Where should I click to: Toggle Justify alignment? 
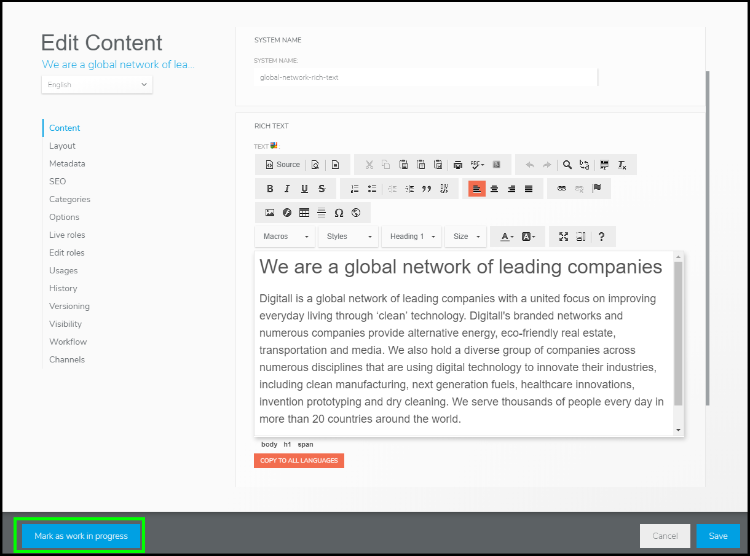529,189
